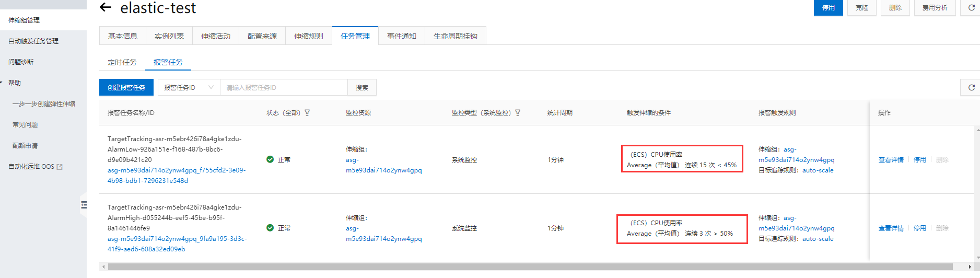Viewport: 980px width, 278px height.
Task: Expand the 报警任务ID search type dropdown
Action: [x=189, y=87]
